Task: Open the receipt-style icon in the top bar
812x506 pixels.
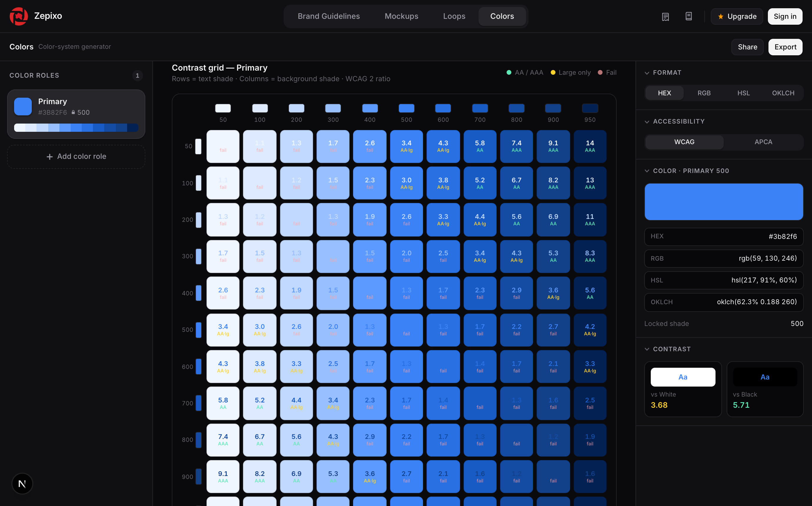Action: (x=665, y=16)
